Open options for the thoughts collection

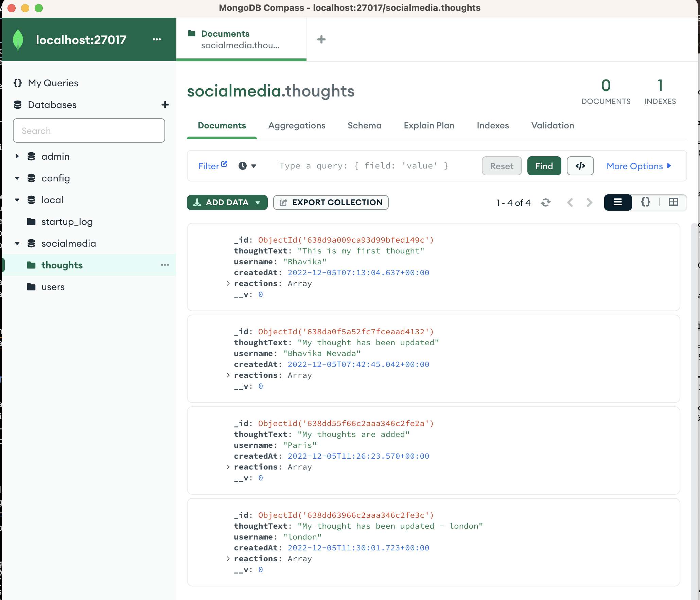165,265
